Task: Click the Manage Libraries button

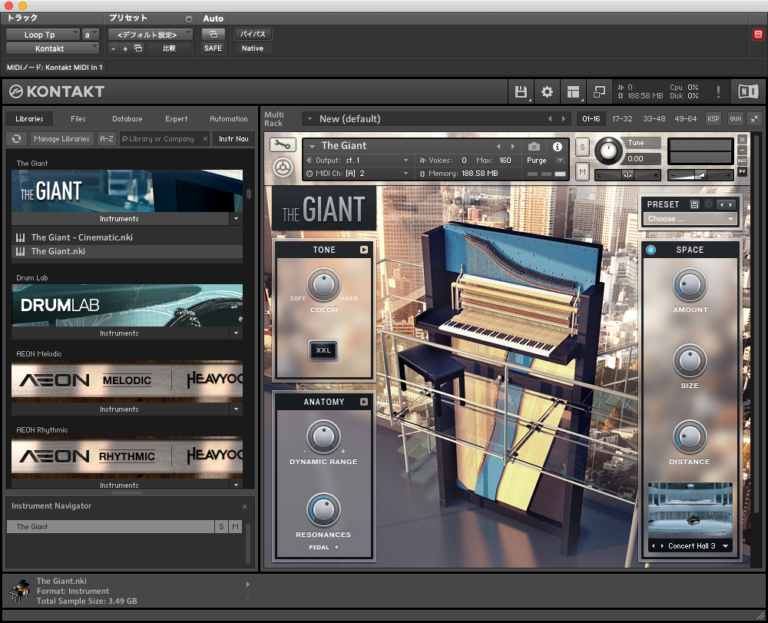Action: 62,139
